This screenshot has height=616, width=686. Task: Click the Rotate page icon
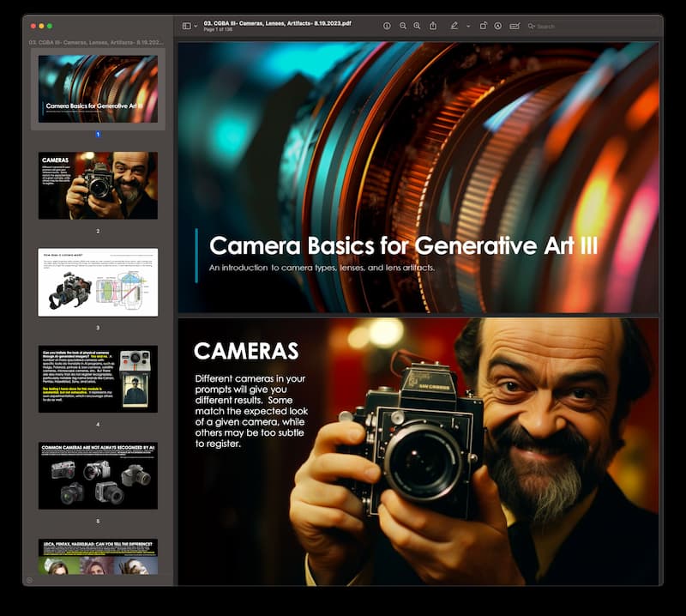[483, 27]
